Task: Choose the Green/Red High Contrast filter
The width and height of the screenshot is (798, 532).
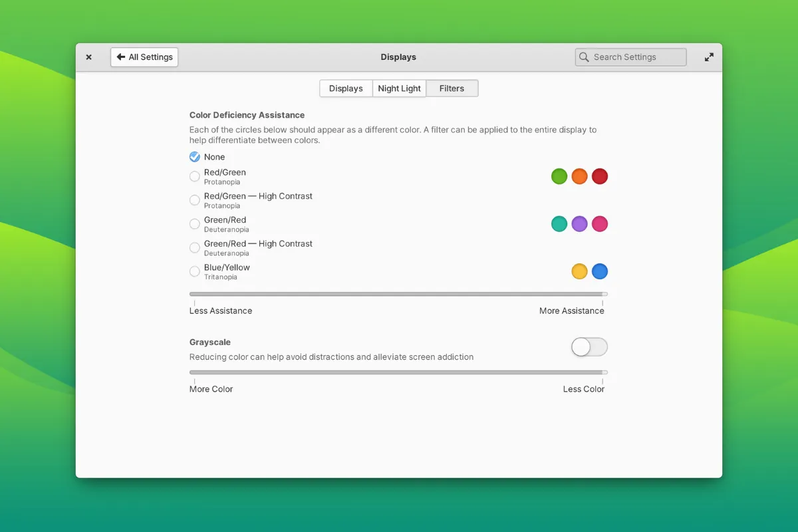Action: tap(194, 247)
